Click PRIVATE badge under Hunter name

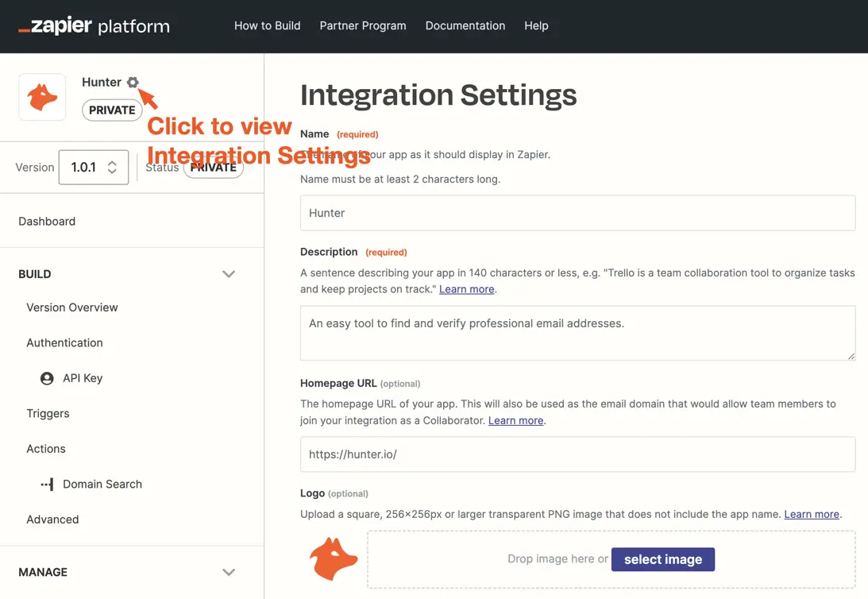point(112,110)
